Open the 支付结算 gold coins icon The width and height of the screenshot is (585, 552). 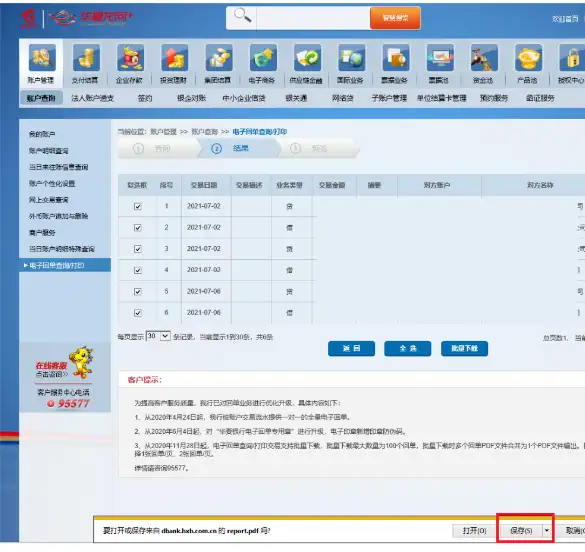[86, 58]
